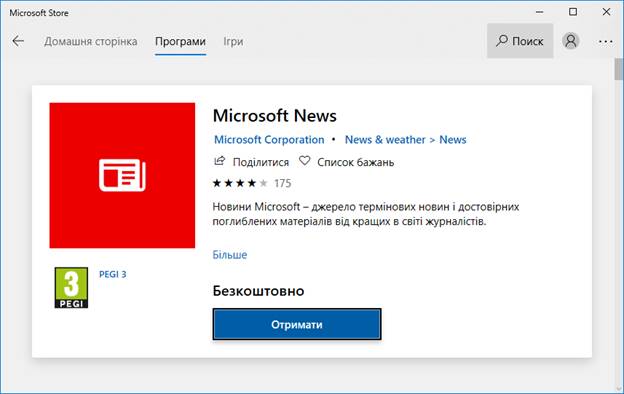The image size is (624, 394).
Task: Select the Програми tab
Action: (180, 41)
